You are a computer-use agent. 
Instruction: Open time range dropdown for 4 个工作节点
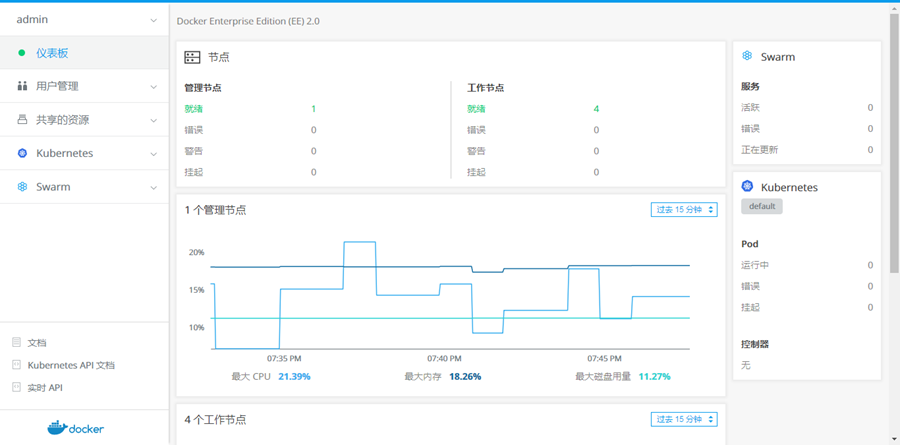click(x=684, y=419)
